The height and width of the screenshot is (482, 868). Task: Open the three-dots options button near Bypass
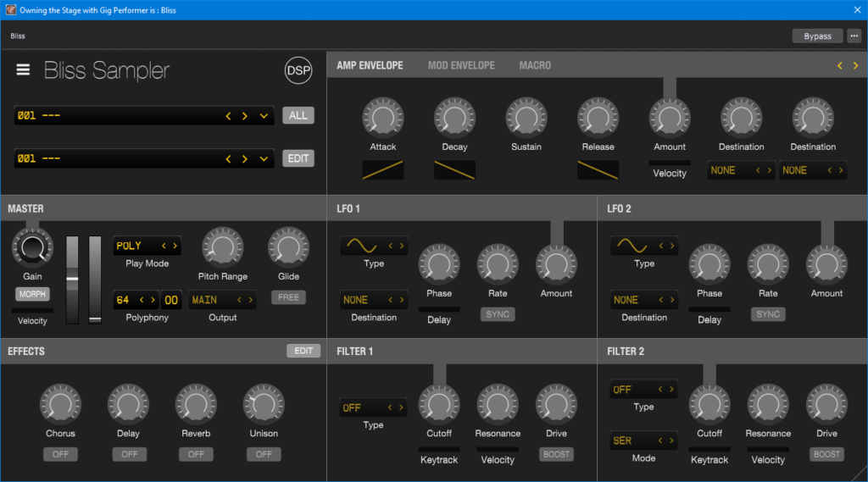(853, 36)
